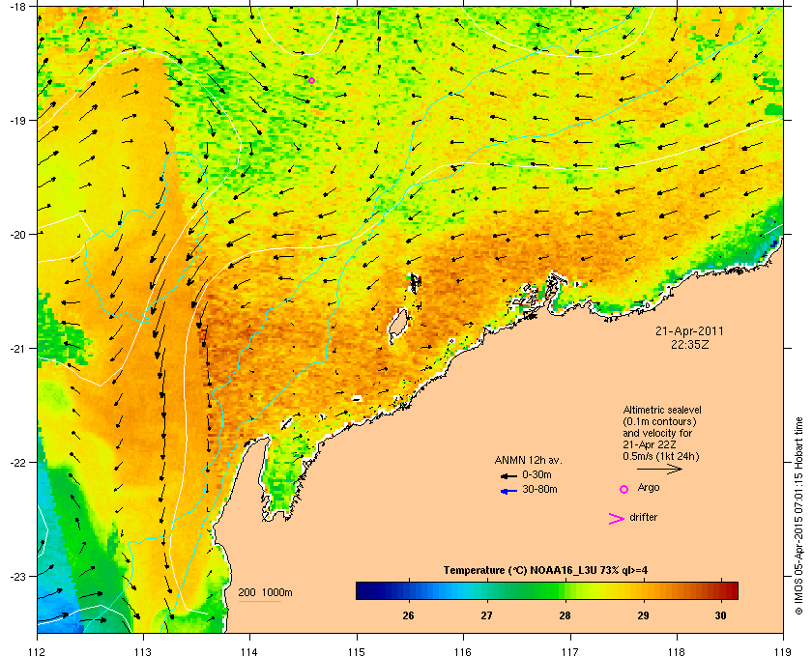Click the black 0-30m arrow legend symbol
Screen dimensions: 812x657
point(508,475)
